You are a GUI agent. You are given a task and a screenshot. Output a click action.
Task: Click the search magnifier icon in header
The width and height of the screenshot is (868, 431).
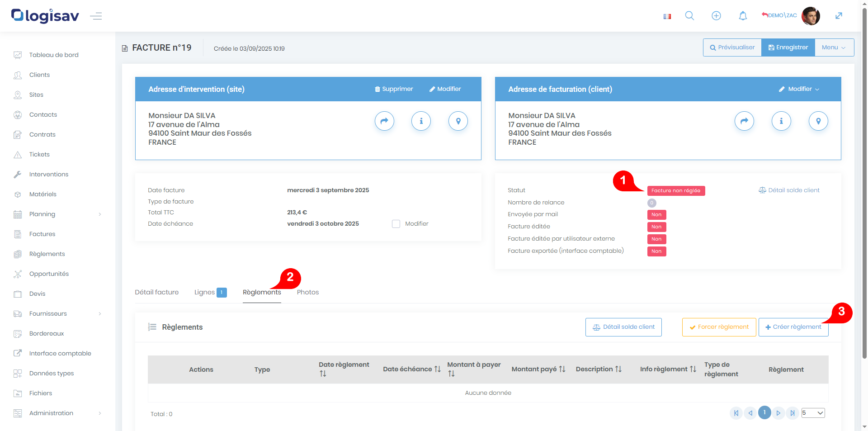point(689,16)
